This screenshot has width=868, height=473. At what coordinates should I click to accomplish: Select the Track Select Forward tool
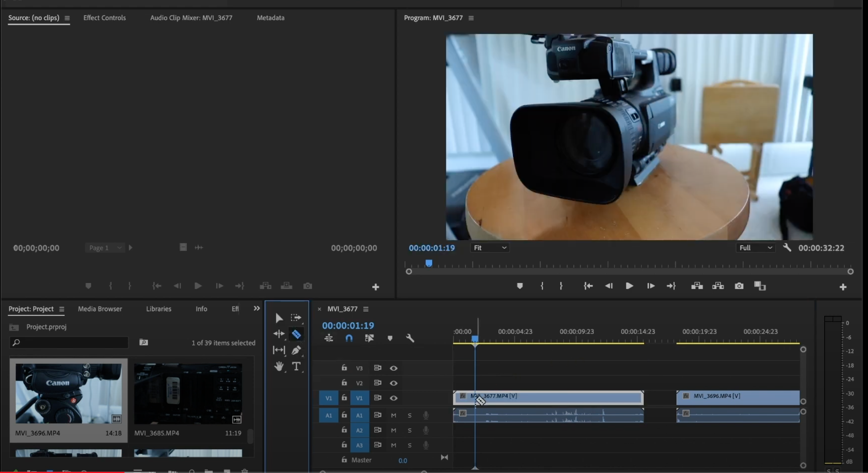tap(296, 318)
